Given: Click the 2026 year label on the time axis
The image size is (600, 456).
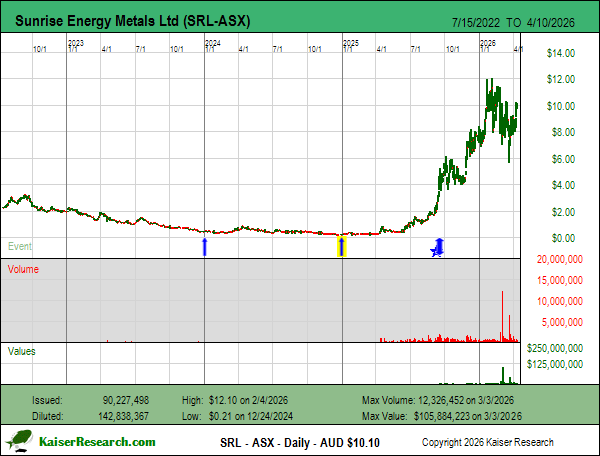Looking at the screenshot, I should pyautogui.click(x=488, y=43).
